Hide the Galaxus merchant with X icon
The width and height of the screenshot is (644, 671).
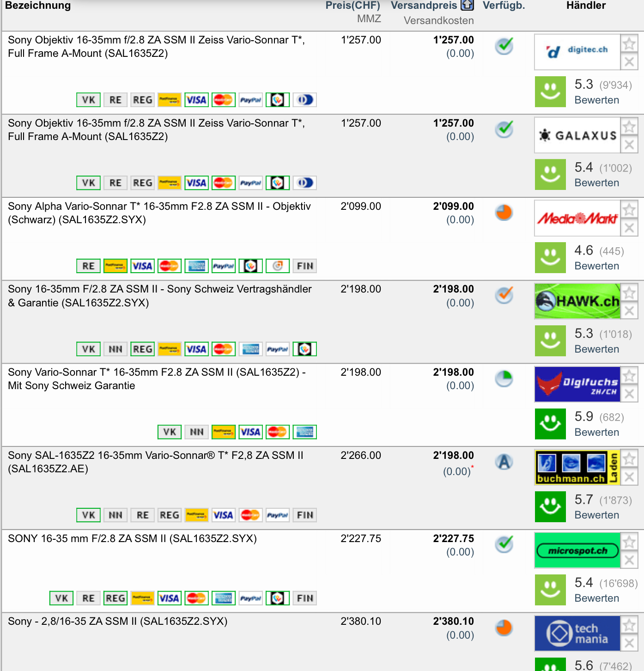pyautogui.click(x=629, y=145)
